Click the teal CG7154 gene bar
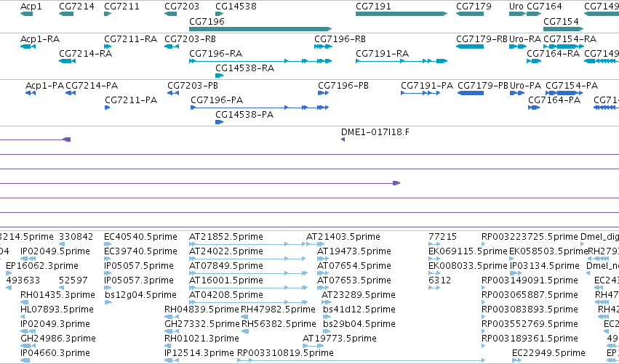 click(563, 29)
